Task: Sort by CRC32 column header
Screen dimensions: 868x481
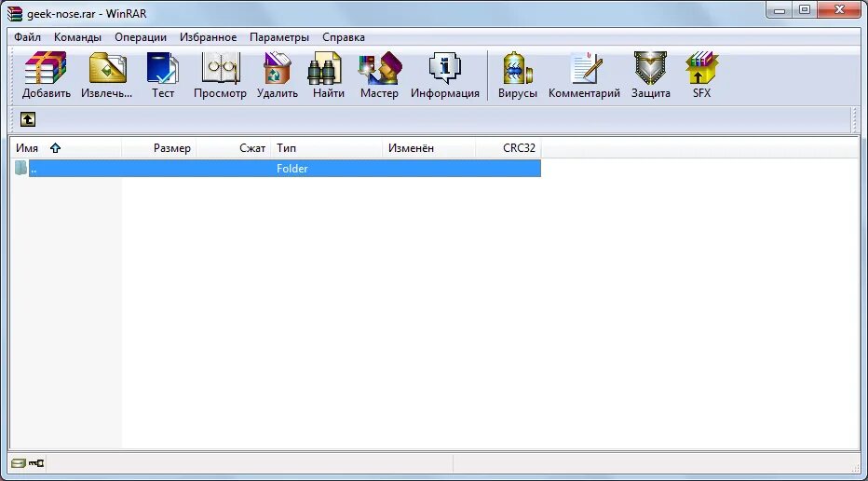Action: 509,148
